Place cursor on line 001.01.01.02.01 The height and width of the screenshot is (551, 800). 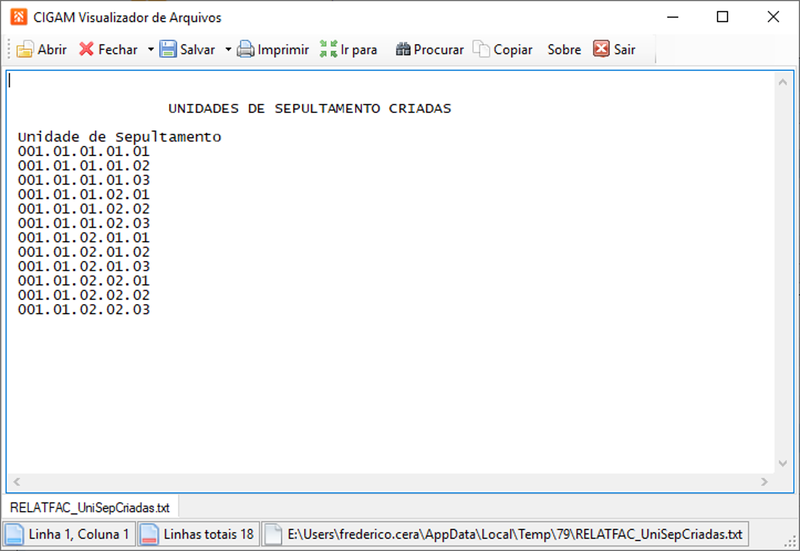84,194
